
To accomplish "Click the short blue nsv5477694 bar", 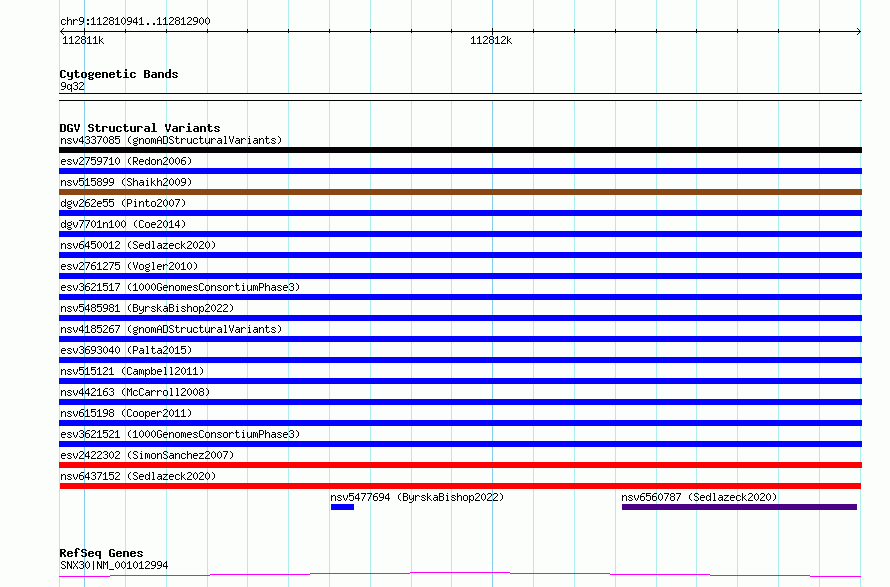I will (342, 507).
